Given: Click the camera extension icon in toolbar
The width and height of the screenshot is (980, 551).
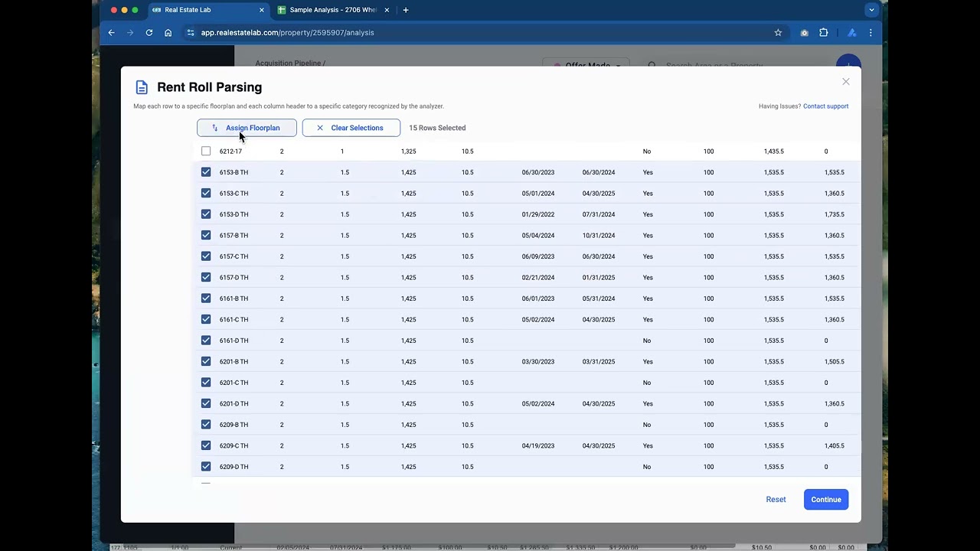Looking at the screenshot, I should click(x=804, y=33).
